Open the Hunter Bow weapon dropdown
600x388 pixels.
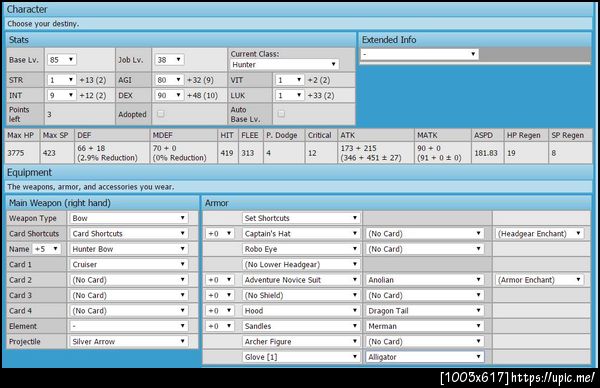coord(129,249)
